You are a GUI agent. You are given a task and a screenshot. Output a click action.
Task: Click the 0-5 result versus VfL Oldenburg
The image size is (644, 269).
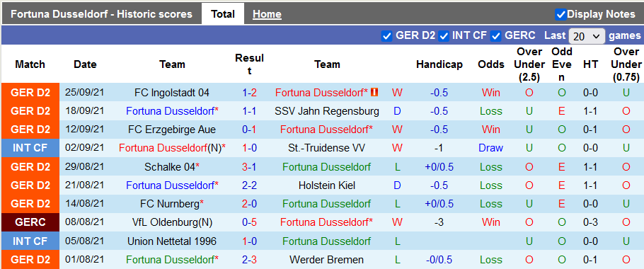(249, 222)
